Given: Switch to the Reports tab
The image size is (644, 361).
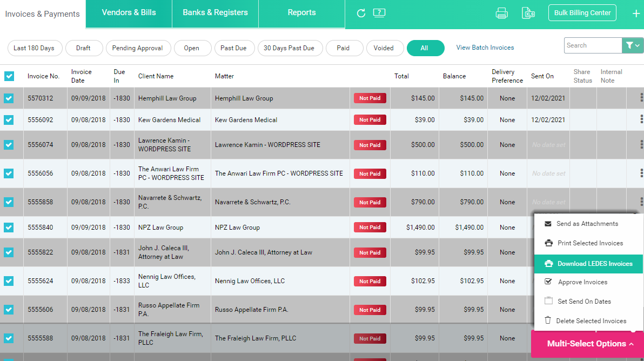Looking at the screenshot, I should pos(301,12).
